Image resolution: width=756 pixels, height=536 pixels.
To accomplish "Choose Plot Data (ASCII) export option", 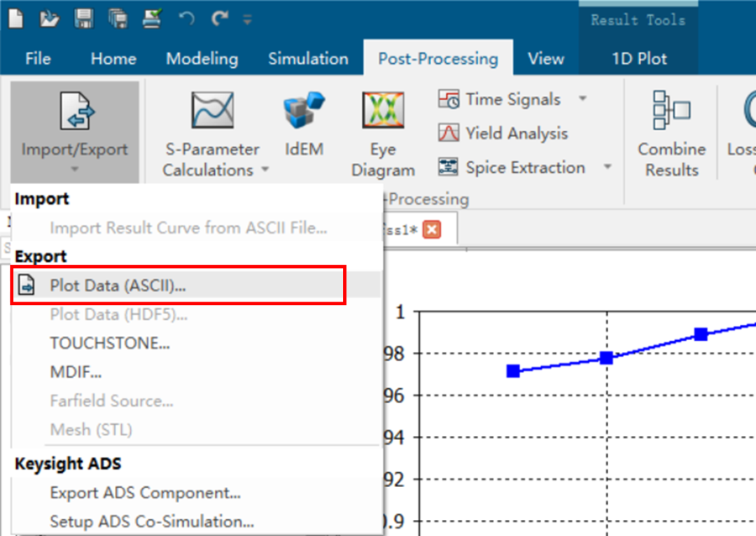I will coord(196,285).
